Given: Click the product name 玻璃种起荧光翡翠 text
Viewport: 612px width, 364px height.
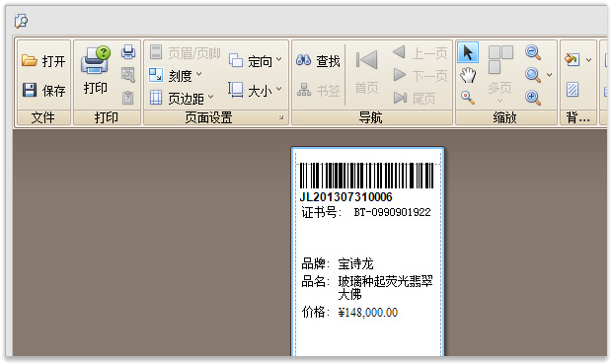Looking at the screenshot, I should coord(386,281).
